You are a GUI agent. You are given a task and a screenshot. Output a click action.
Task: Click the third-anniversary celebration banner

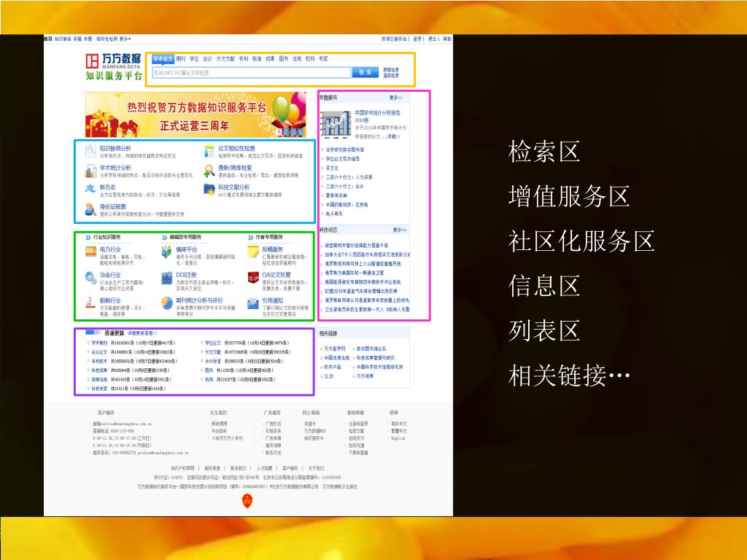coord(196,114)
